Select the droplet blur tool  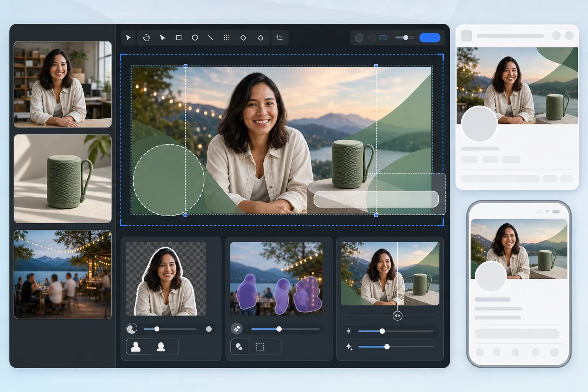[x=261, y=38]
